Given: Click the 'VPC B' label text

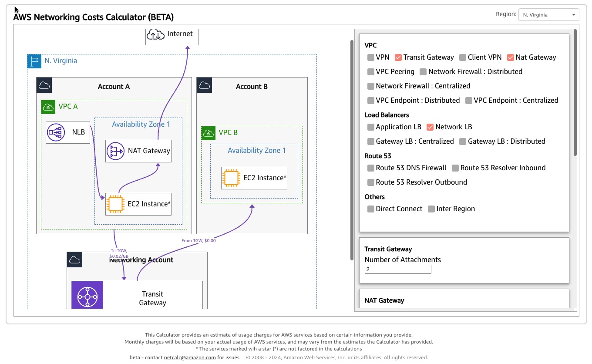Looking at the screenshot, I should [x=228, y=133].
